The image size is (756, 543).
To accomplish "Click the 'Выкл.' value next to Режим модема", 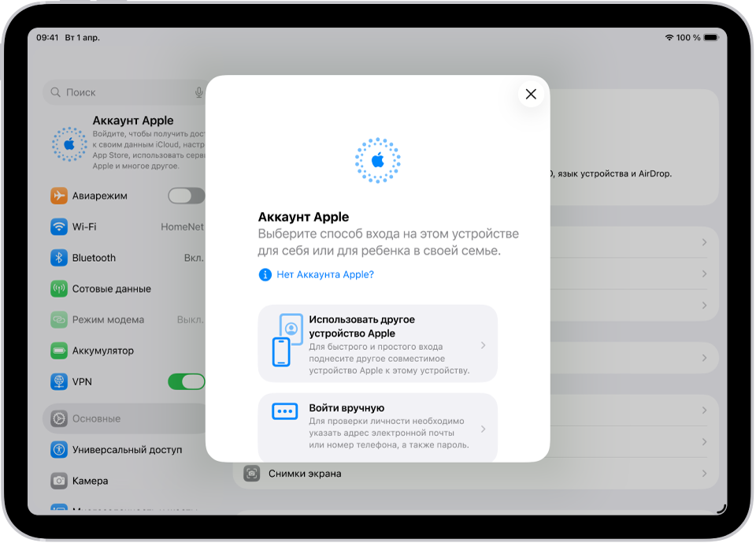I will [x=191, y=319].
